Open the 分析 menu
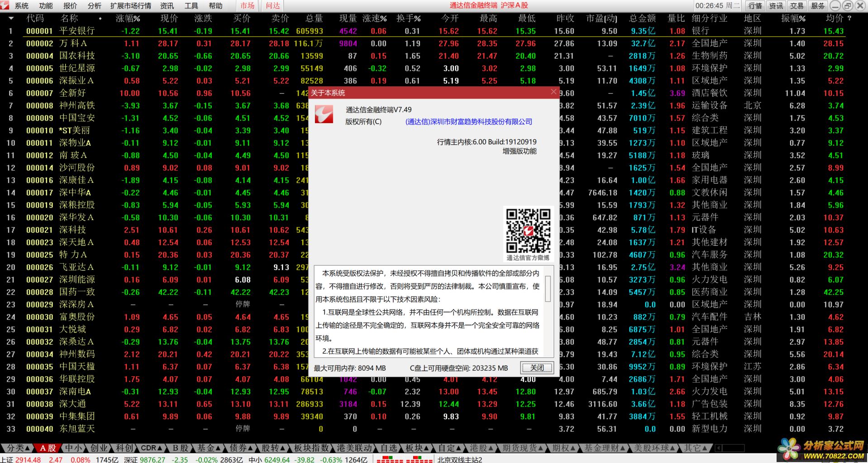Image resolution: width=868 pixels, height=463 pixels. pyautogui.click(x=94, y=6)
